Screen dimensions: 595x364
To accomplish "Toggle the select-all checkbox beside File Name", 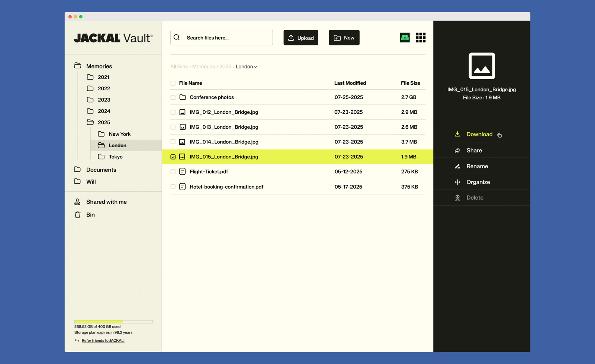I will (x=173, y=83).
